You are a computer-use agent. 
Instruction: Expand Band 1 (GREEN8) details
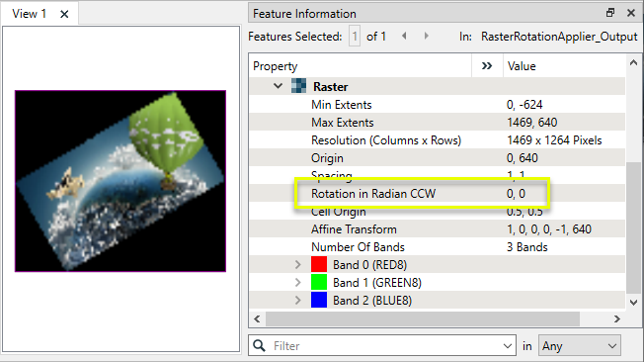pyautogui.click(x=297, y=282)
